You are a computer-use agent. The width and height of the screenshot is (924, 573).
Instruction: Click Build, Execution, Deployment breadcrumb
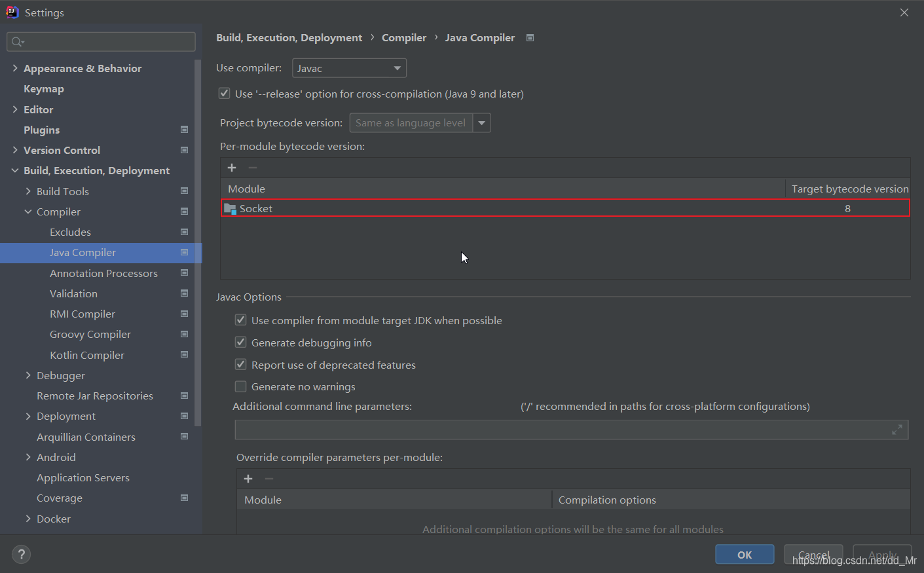(289, 38)
